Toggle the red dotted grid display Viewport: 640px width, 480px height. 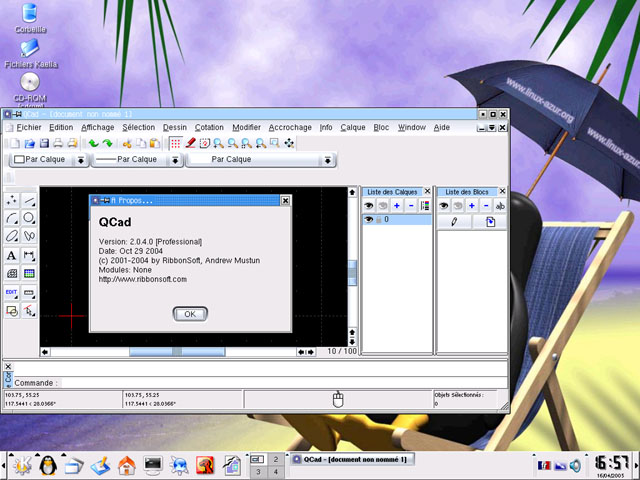click(x=176, y=143)
